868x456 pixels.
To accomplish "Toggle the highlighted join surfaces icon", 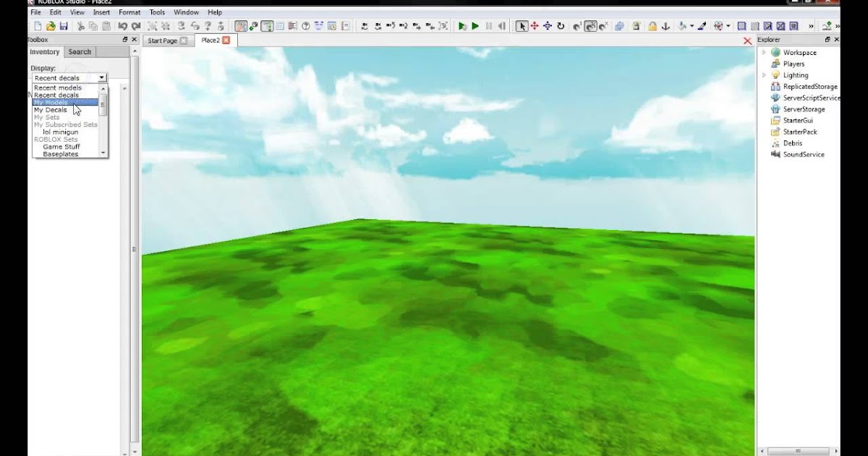I will (591, 26).
